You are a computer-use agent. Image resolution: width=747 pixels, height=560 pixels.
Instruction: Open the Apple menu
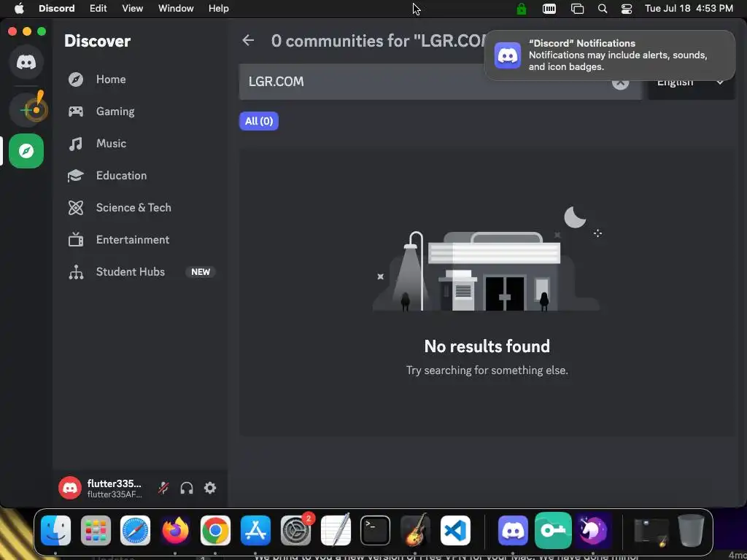(x=19, y=9)
